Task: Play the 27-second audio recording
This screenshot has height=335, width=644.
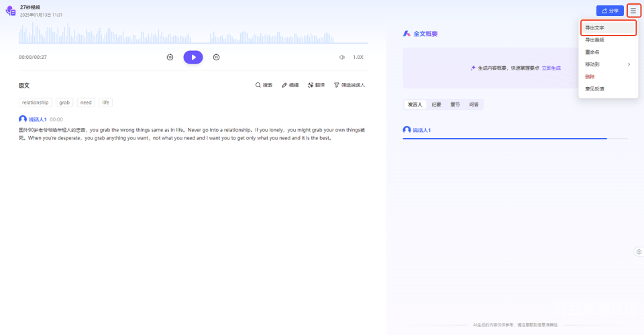Action: [x=193, y=58]
